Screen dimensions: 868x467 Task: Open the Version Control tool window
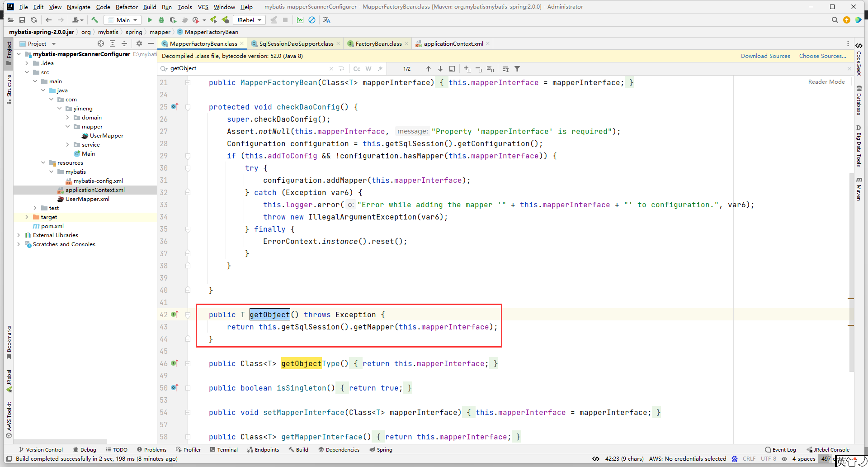41,450
